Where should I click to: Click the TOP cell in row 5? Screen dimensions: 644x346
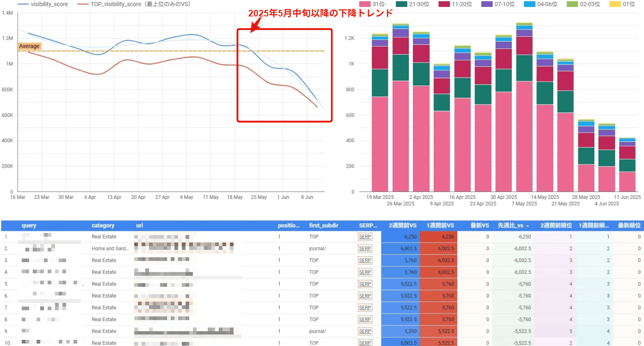click(x=314, y=284)
